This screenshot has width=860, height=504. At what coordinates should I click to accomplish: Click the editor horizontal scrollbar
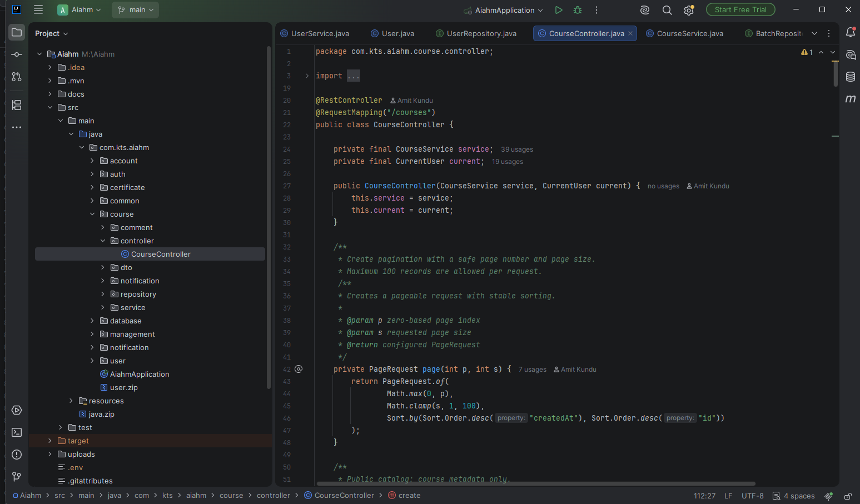pyautogui.click(x=536, y=483)
